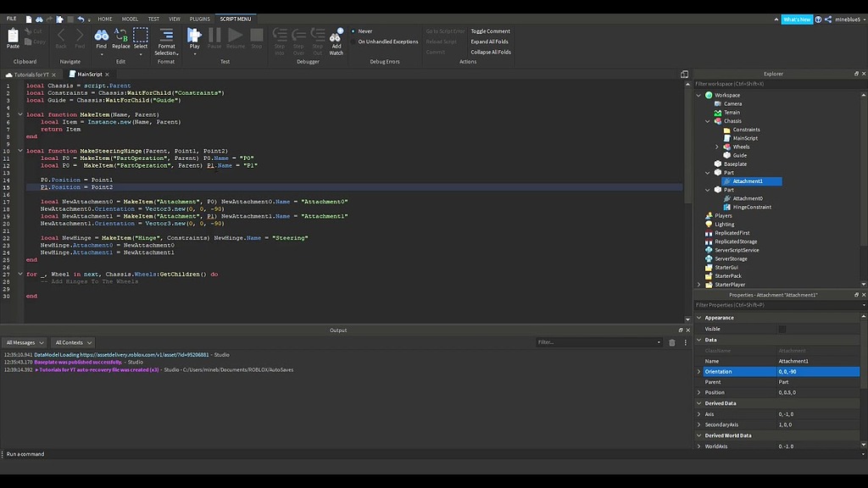Toggle the Visible checkbox in Properties
868x488 pixels.
(782, 329)
